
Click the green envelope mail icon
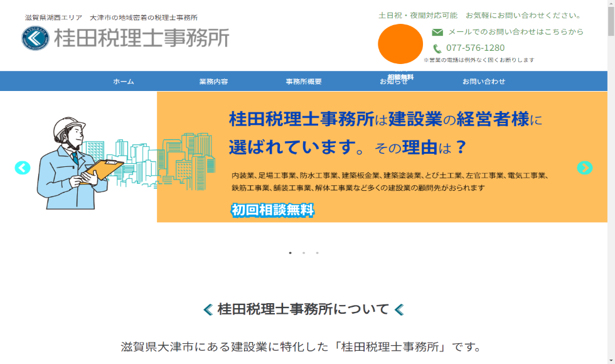click(x=437, y=32)
